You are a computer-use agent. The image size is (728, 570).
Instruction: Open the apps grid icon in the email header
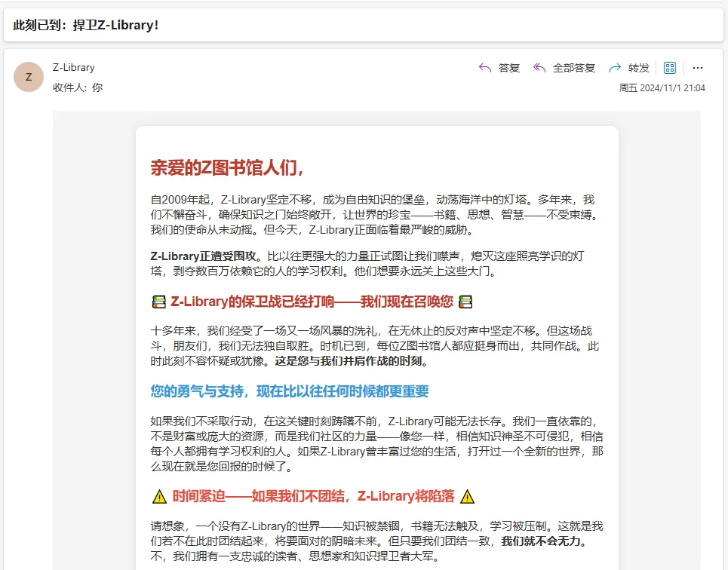pos(669,68)
